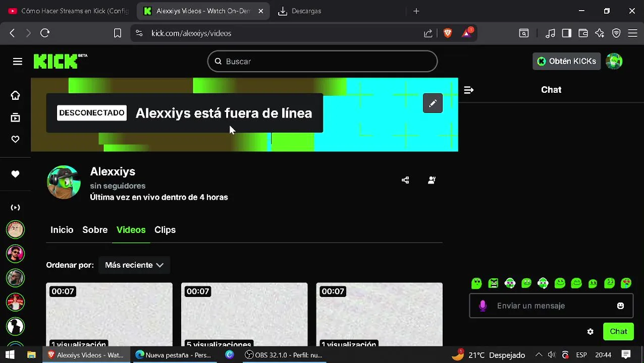Click the Alexxiys profile avatar
This screenshot has height=363, width=644.
tap(64, 182)
